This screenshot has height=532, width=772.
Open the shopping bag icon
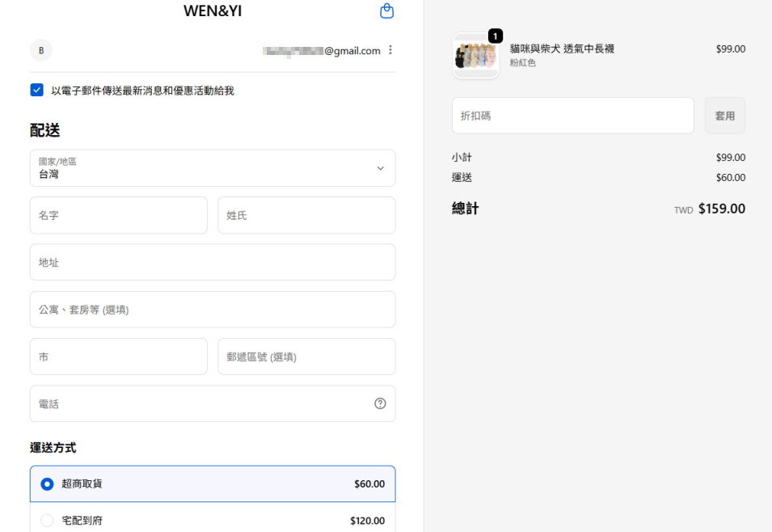coord(386,11)
